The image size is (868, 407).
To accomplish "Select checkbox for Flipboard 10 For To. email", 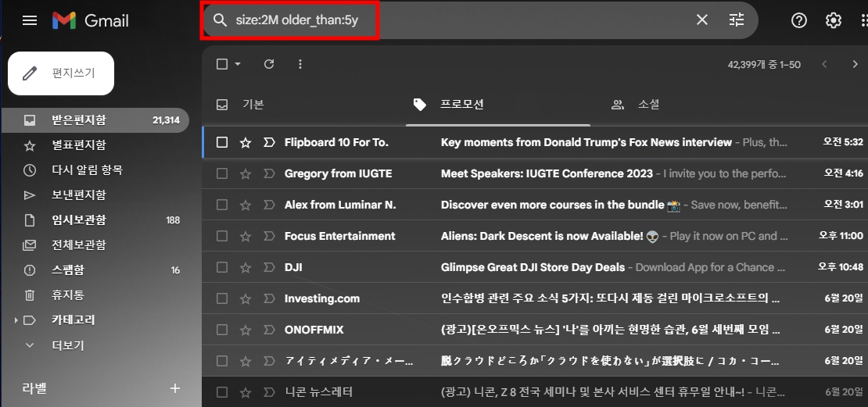I will [x=222, y=143].
